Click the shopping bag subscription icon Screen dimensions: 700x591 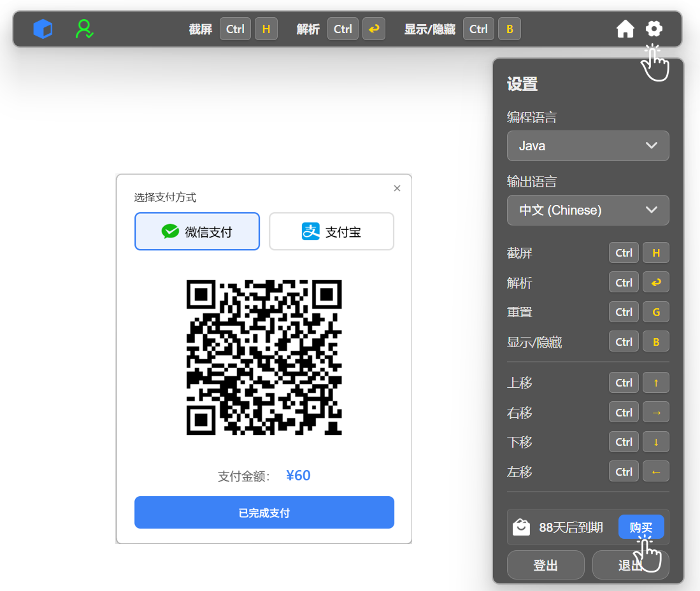pyautogui.click(x=522, y=527)
